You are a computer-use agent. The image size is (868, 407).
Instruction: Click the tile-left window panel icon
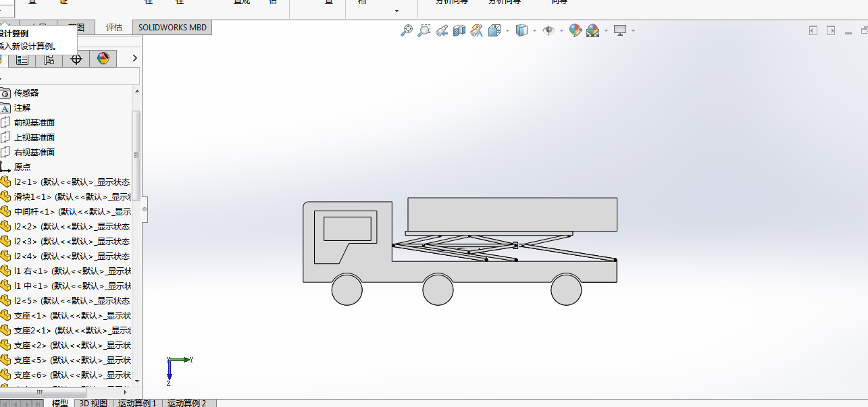(813, 30)
